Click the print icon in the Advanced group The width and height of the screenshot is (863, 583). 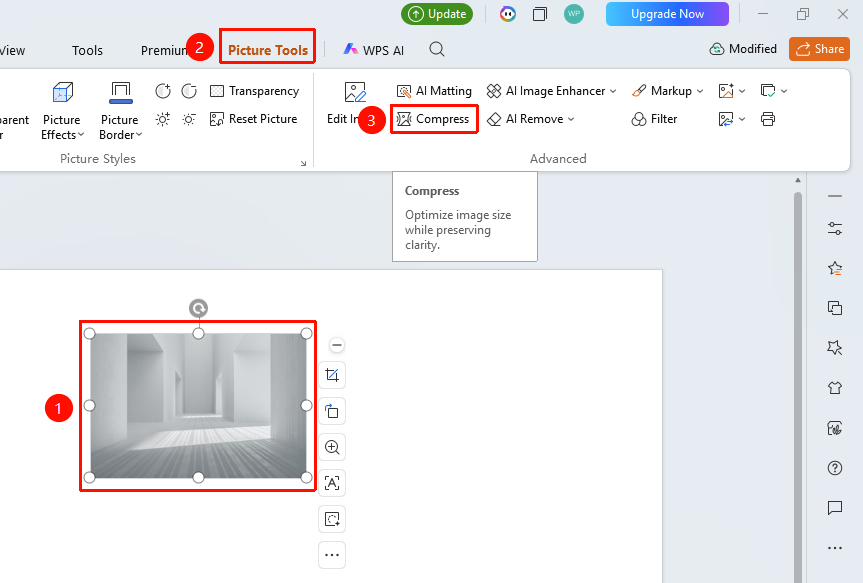(x=768, y=119)
